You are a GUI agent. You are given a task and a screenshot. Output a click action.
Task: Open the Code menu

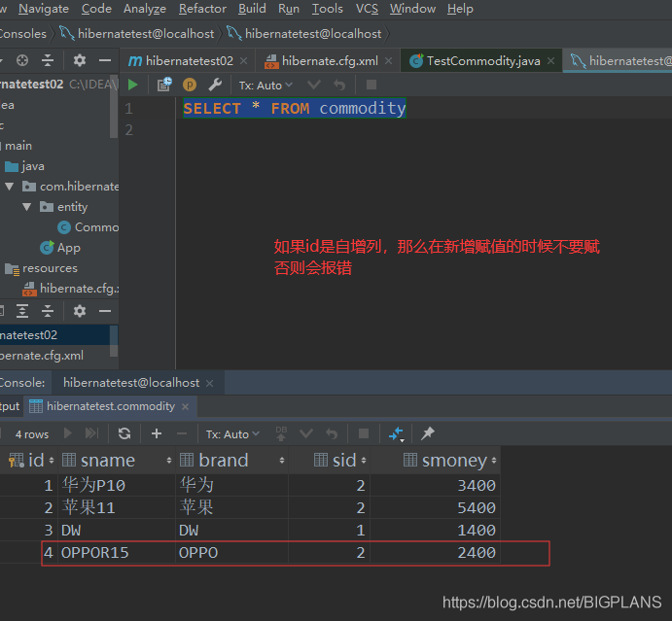[96, 9]
